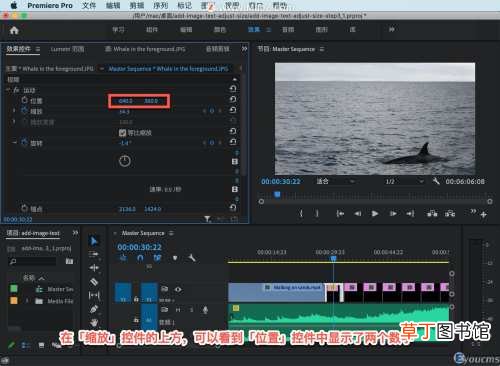Adjust rotation dial under 旋转
500x366 pixels.
(125, 161)
